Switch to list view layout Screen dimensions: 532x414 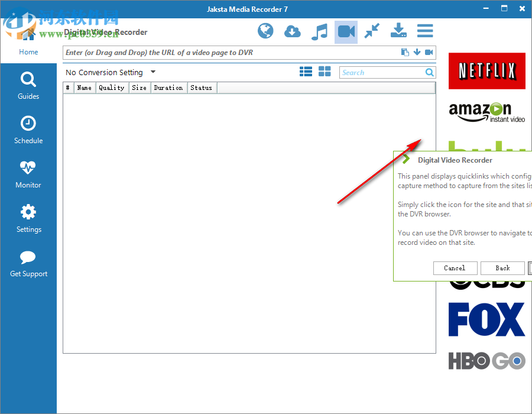click(x=306, y=71)
